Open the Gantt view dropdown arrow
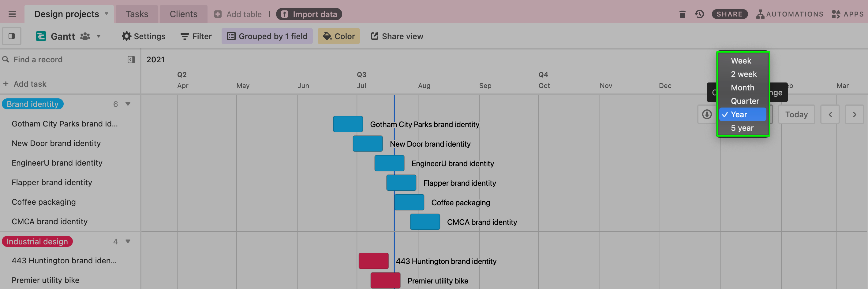Viewport: 868px width, 289px height. click(x=98, y=36)
